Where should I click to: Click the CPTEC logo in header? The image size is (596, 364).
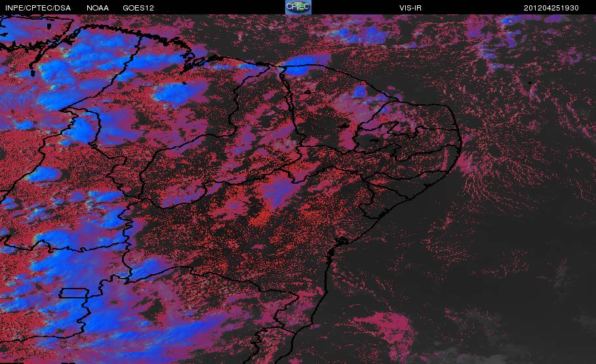pyautogui.click(x=298, y=7)
